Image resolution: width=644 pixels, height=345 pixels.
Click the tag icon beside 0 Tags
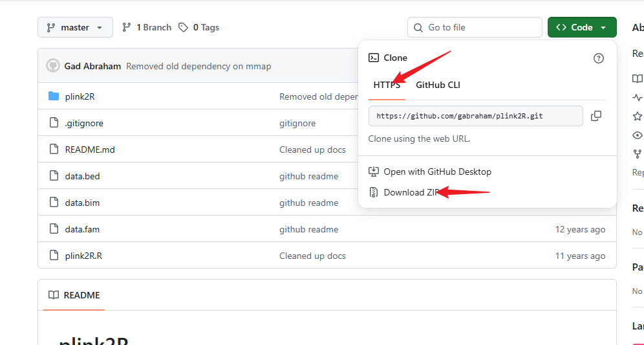[183, 28]
